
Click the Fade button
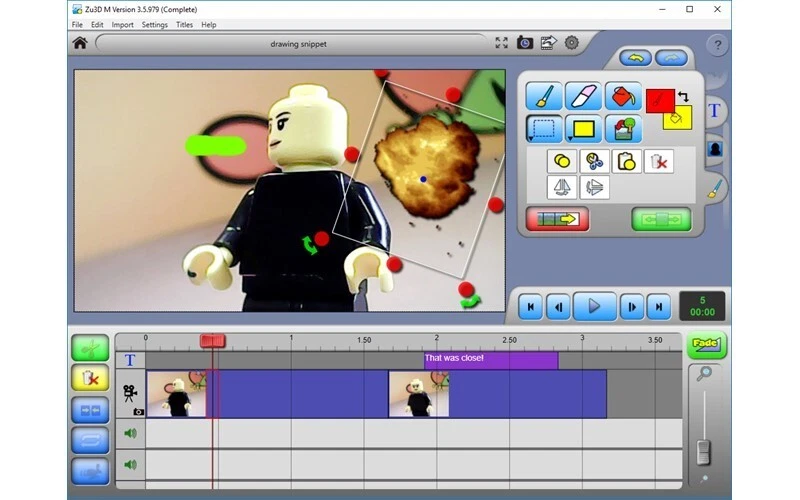pyautogui.click(x=707, y=346)
